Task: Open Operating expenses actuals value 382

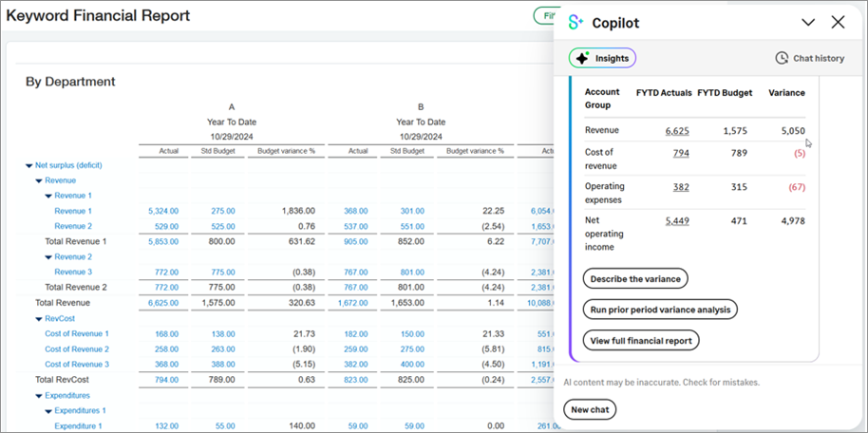Action: tap(680, 187)
